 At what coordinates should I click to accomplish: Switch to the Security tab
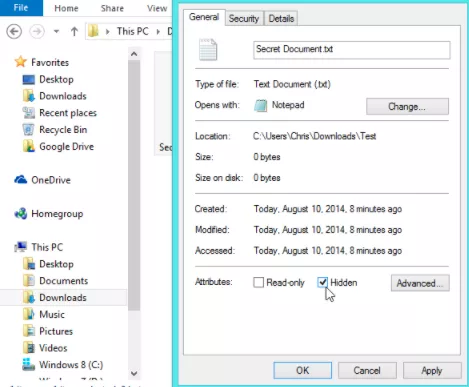[x=244, y=19]
